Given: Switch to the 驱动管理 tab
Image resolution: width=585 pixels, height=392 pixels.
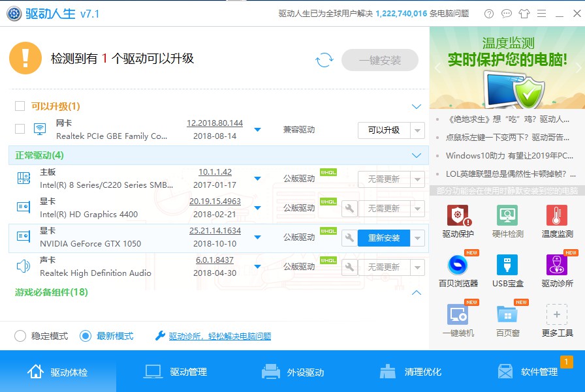Looking at the screenshot, I should coord(176,372).
